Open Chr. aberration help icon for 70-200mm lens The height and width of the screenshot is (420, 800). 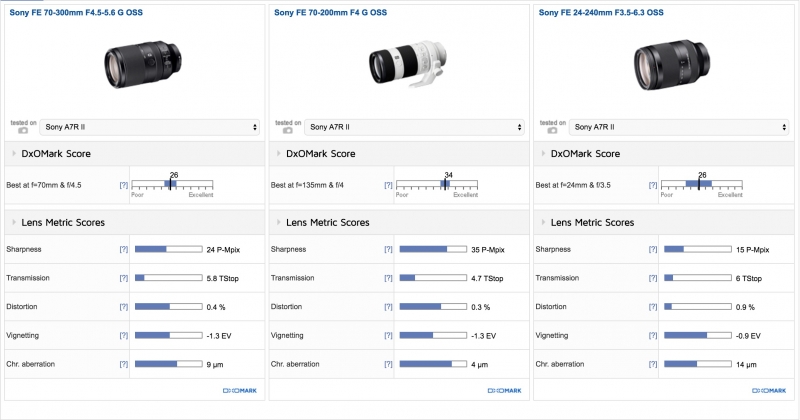tap(388, 364)
